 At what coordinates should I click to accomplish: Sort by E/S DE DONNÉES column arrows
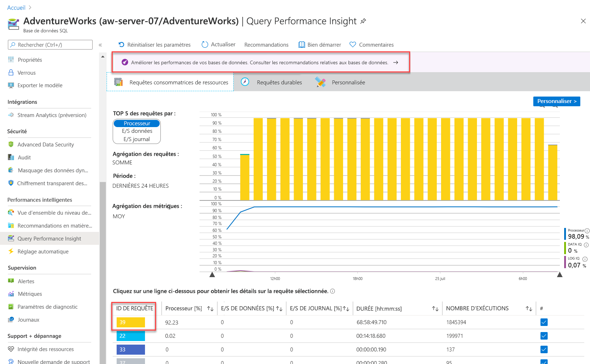(279, 309)
